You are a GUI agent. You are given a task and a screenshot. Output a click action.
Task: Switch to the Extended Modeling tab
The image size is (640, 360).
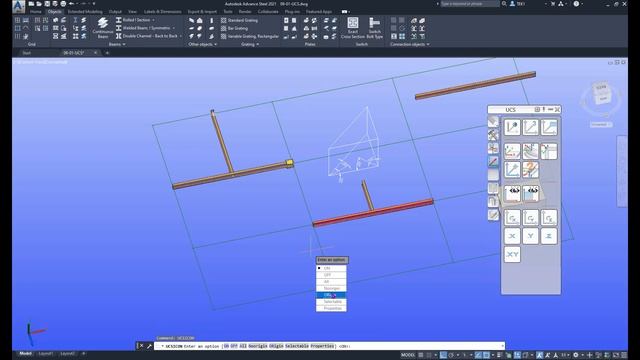click(x=85, y=11)
